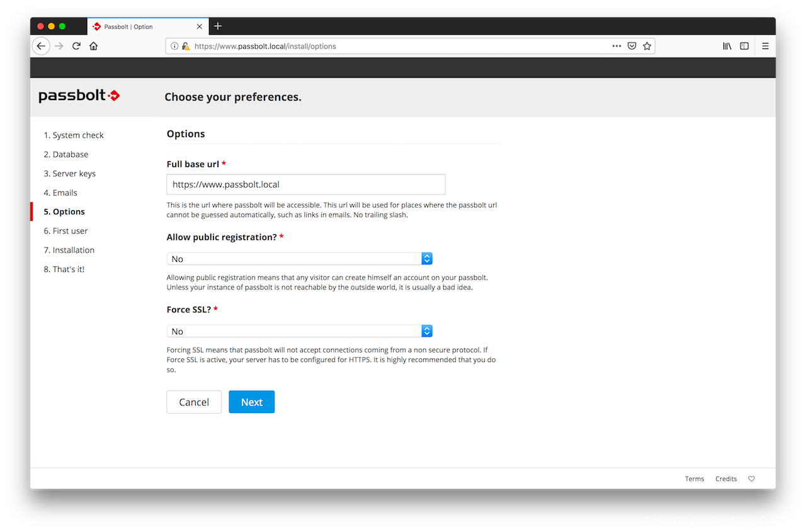This screenshot has height=532, width=806.
Task: Click the Cancel button
Action: pos(194,402)
